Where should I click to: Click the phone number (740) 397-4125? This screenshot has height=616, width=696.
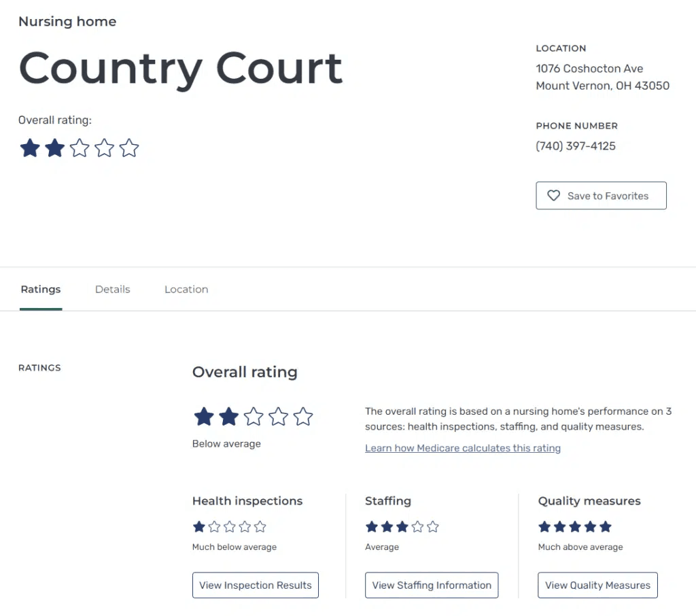click(x=575, y=146)
